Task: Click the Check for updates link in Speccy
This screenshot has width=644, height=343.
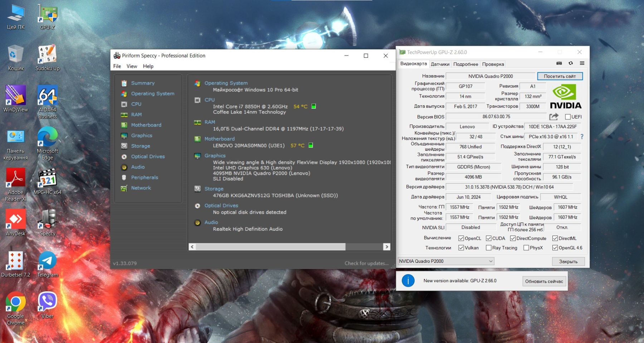Action: click(x=367, y=263)
